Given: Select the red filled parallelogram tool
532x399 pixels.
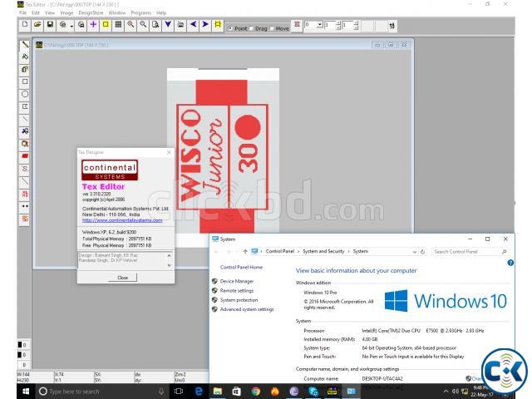Looking at the screenshot, I should (x=24, y=156).
